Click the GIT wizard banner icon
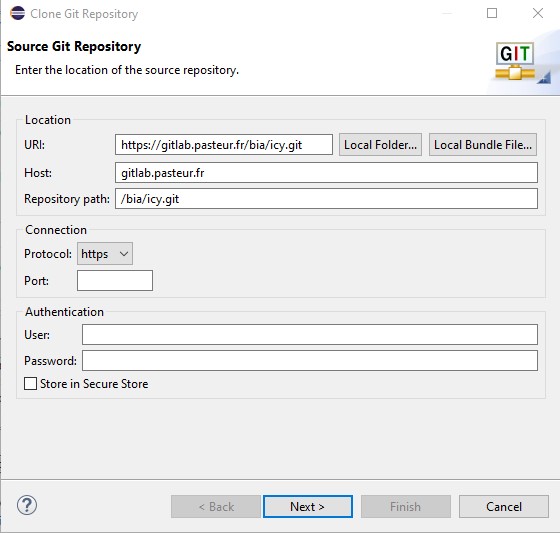Image resolution: width=560 pixels, height=533 pixels. (x=515, y=61)
